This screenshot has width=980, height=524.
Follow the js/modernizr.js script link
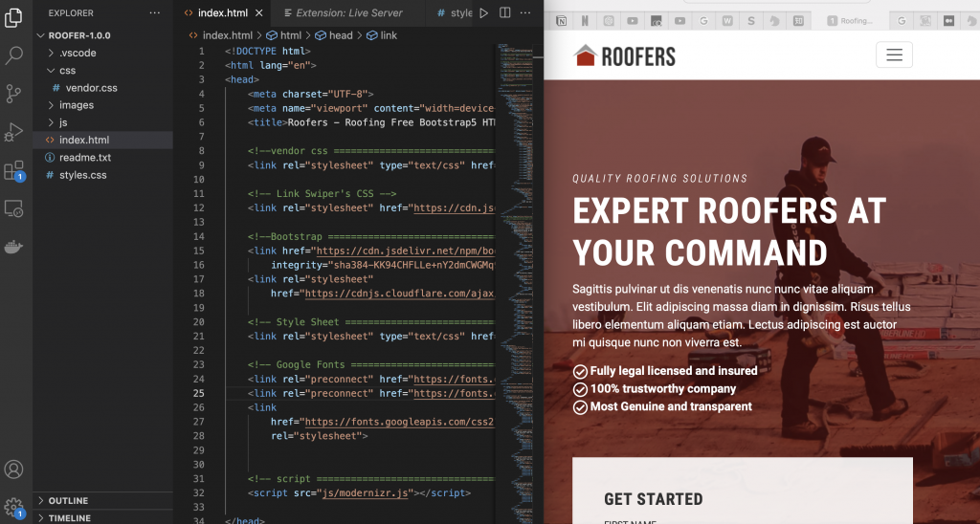click(x=367, y=492)
